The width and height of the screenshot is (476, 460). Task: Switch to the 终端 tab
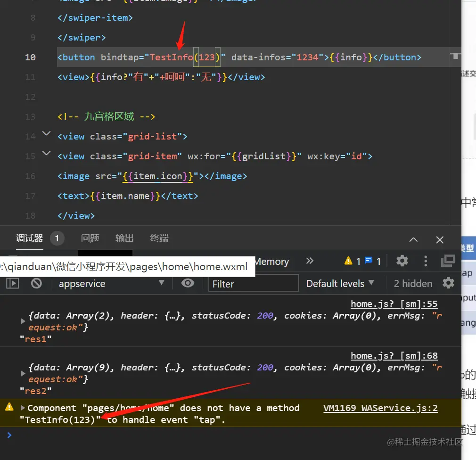click(159, 238)
